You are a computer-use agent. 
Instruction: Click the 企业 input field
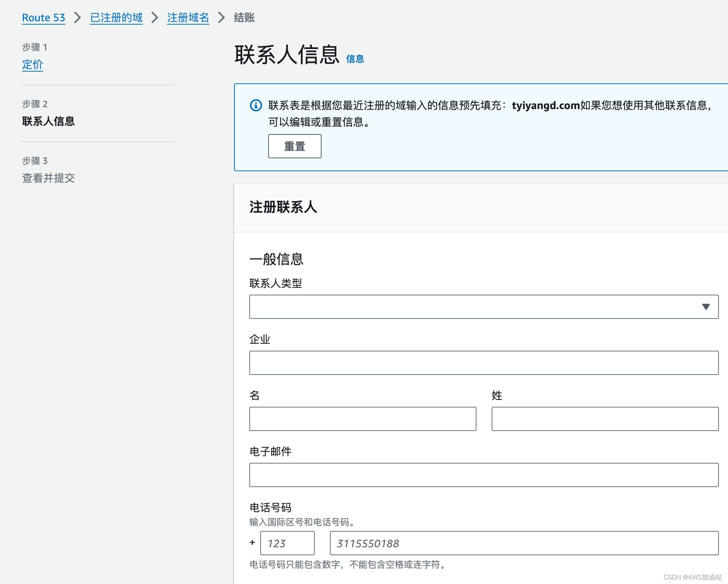[484, 363]
